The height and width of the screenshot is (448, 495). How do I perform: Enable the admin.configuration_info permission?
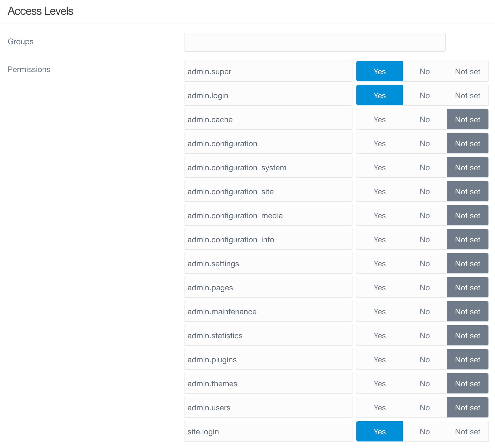(379, 239)
